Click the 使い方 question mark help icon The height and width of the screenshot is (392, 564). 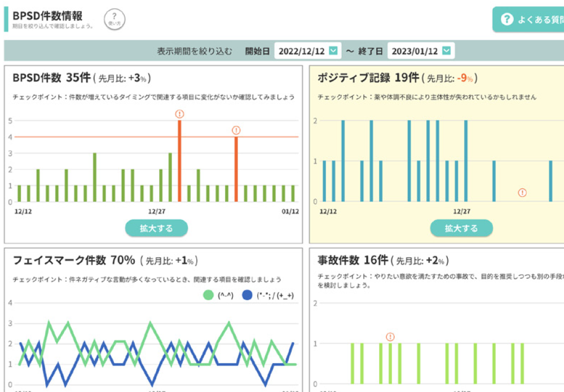click(x=114, y=19)
